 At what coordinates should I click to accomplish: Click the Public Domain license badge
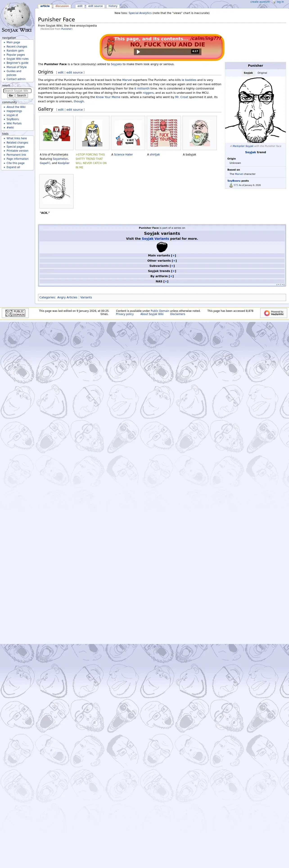pyautogui.click(x=15, y=313)
